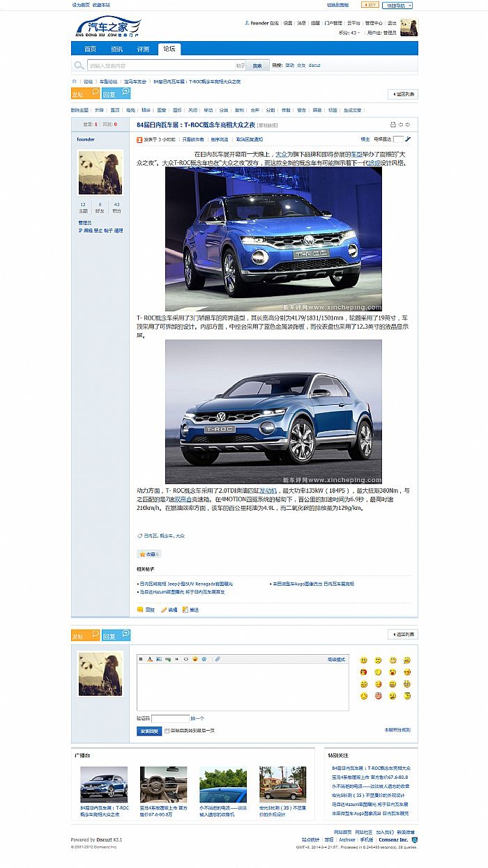488x868 pixels.
Task: Click the founder avatar in post sidebar
Action: [x=100, y=172]
